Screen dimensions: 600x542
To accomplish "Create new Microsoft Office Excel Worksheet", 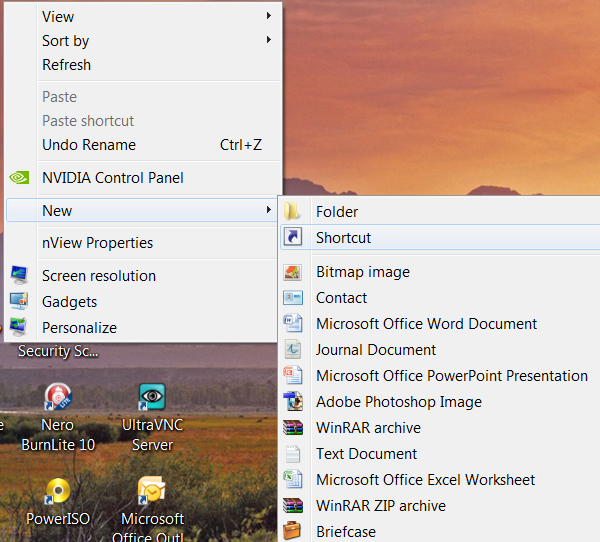I will click(440, 480).
